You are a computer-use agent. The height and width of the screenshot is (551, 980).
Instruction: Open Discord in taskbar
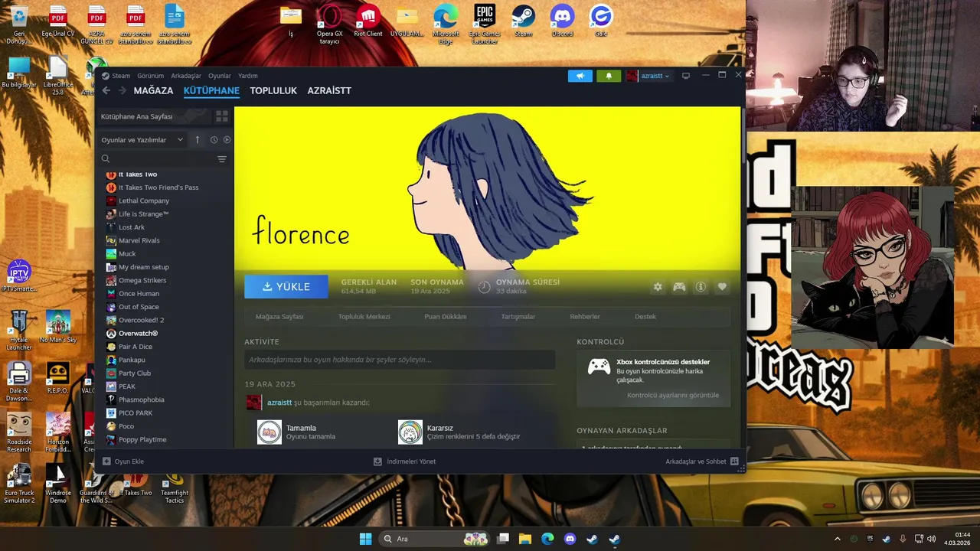pos(570,539)
